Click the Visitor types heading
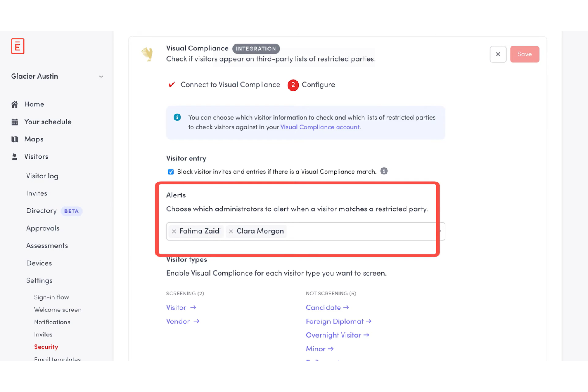 click(187, 260)
